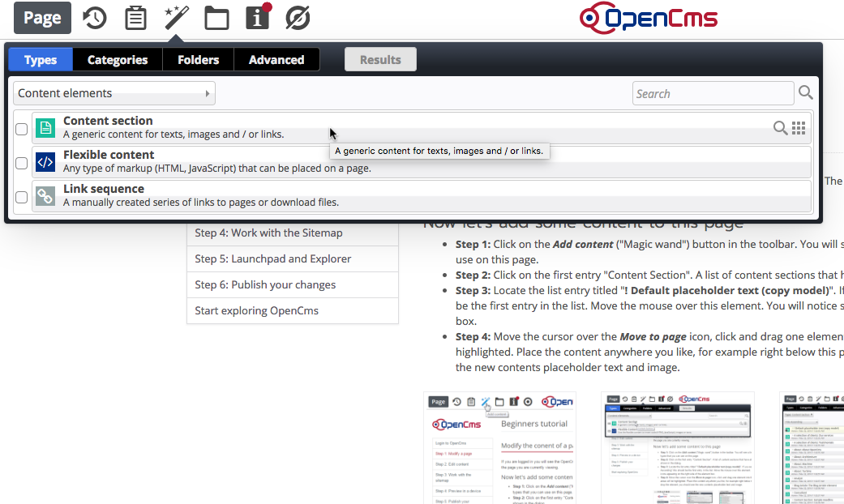Click the grid icon on Content section row
This screenshot has height=504, width=844.
799,128
